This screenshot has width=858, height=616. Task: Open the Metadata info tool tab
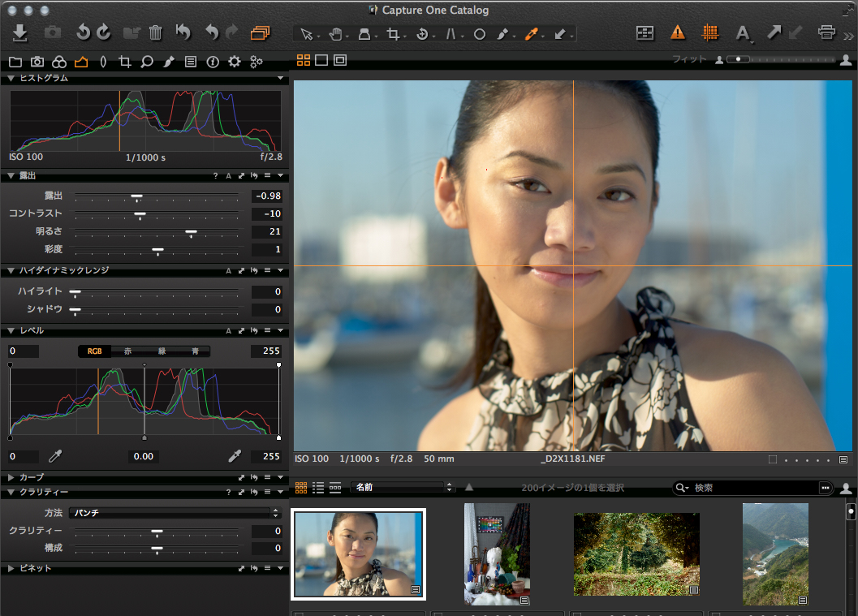(213, 62)
